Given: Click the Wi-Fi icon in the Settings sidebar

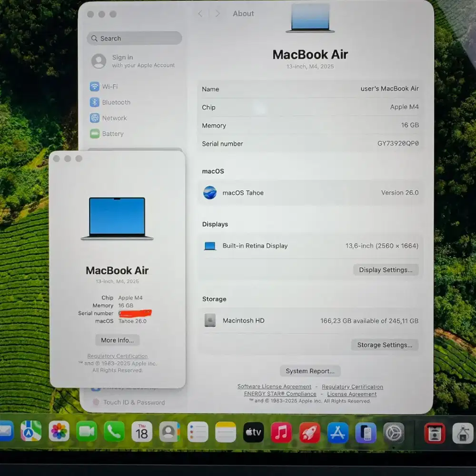Looking at the screenshot, I should coord(95,87).
